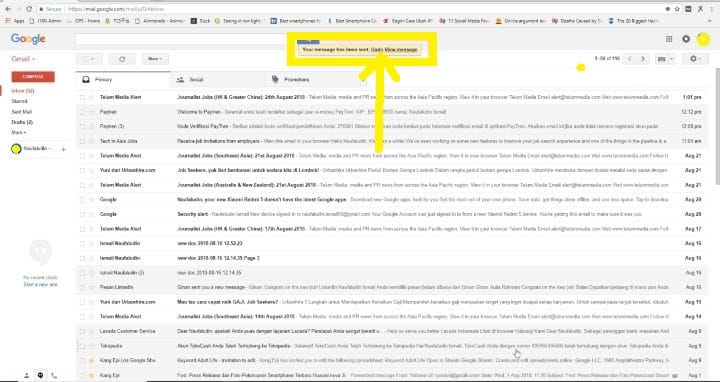Screen dimensions: 720x382
Task: Star the Security alert email from Google
Action: (x=91, y=214)
